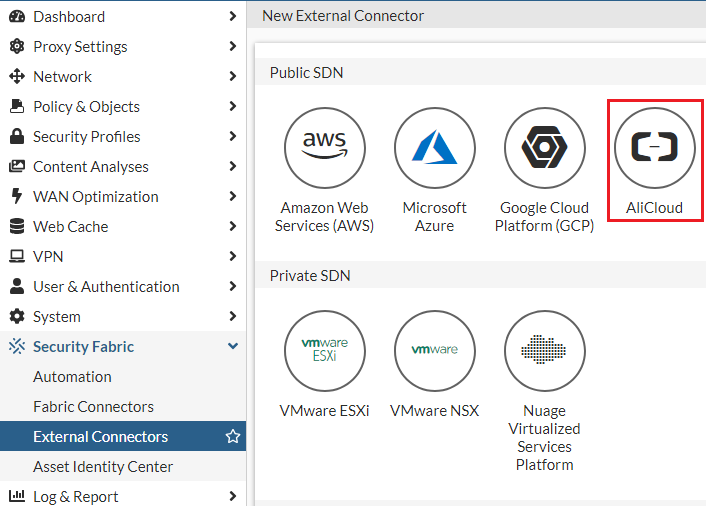Image resolution: width=706 pixels, height=506 pixels.
Task: Choose the Microsoft Azure connector icon
Action: [435, 148]
